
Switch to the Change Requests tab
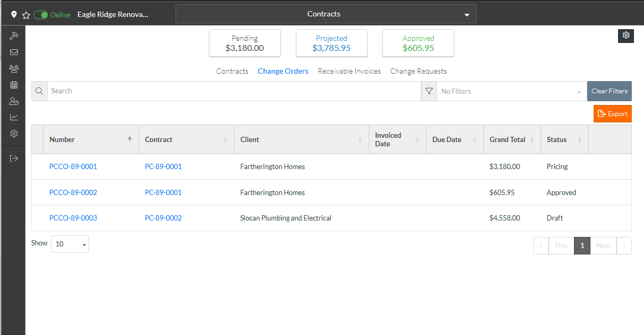click(418, 71)
